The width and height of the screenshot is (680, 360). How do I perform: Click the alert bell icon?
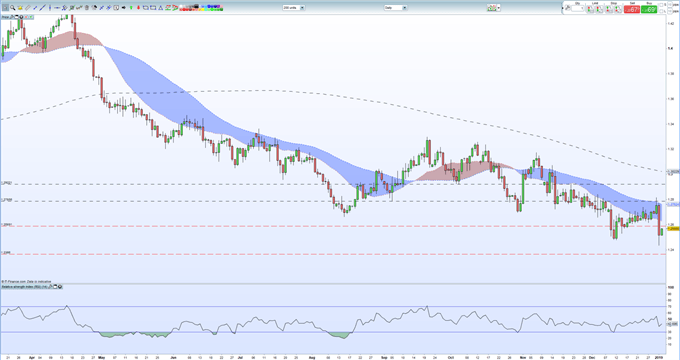coord(20,8)
